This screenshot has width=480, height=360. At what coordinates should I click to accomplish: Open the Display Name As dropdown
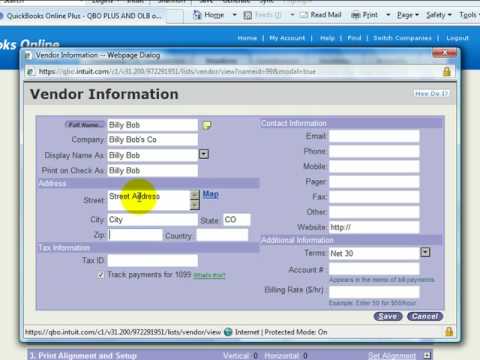(x=204, y=154)
